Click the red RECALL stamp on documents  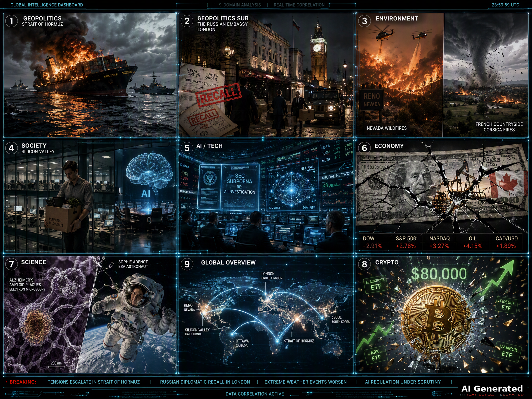pos(218,94)
